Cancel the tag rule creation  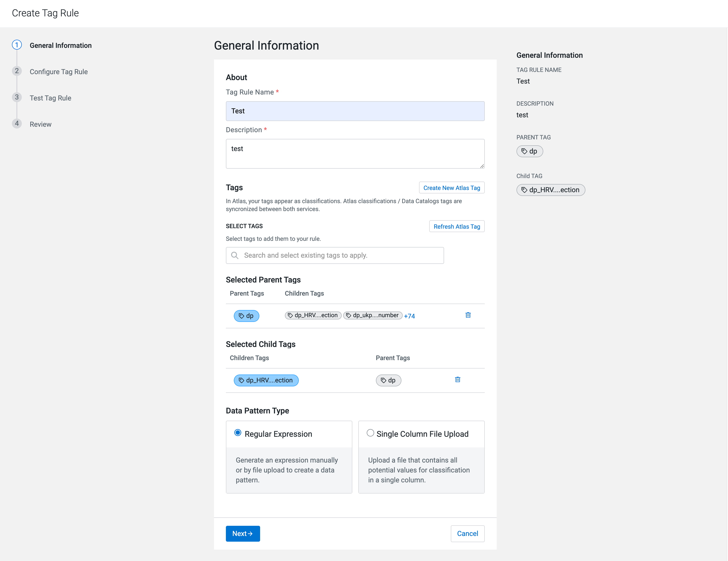(x=467, y=533)
